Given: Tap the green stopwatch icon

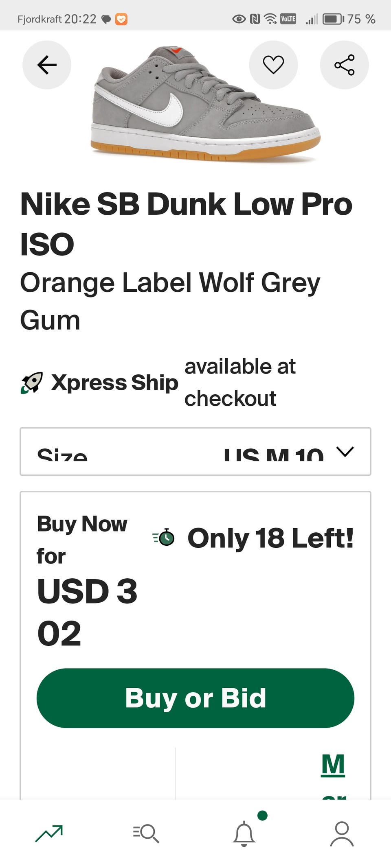Looking at the screenshot, I should (164, 538).
